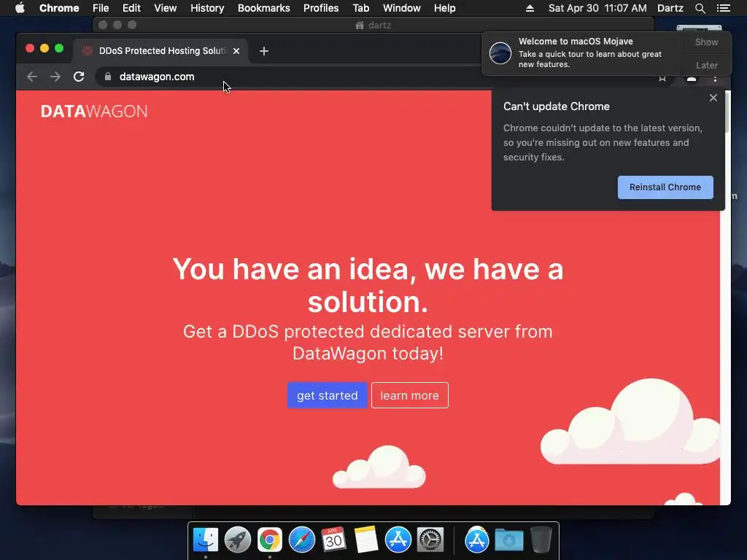Click the date and time in menu bar

coord(597,8)
